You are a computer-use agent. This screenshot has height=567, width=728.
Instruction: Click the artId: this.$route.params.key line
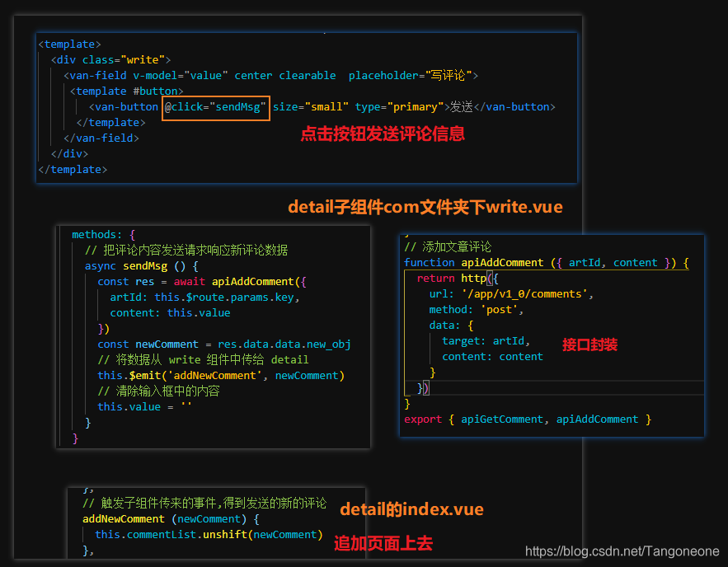(204, 298)
